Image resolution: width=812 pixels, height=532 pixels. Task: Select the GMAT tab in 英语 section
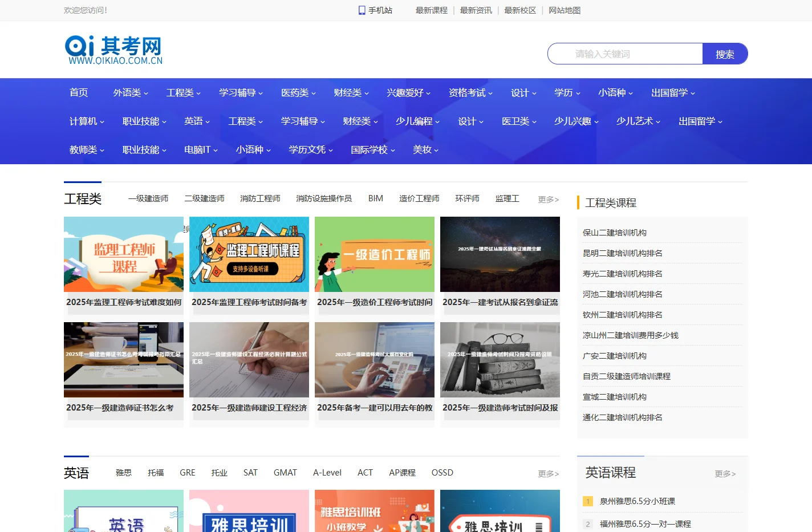coord(285,473)
